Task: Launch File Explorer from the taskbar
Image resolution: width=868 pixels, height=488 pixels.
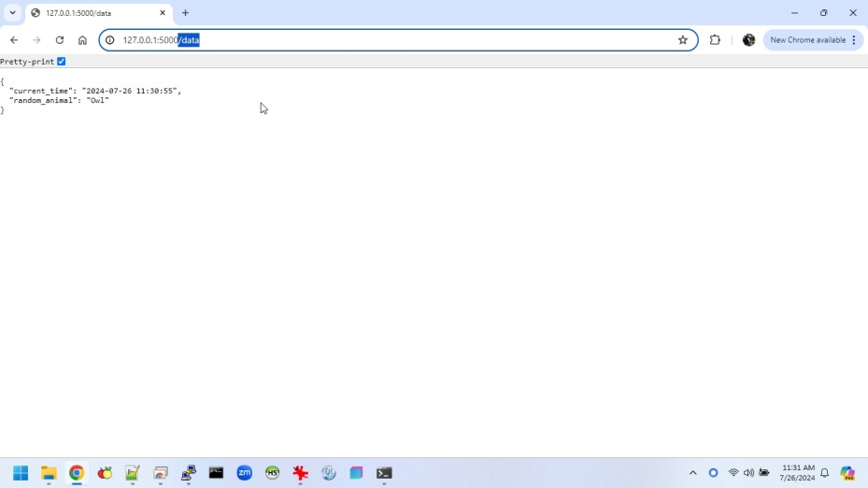Action: 49,473
